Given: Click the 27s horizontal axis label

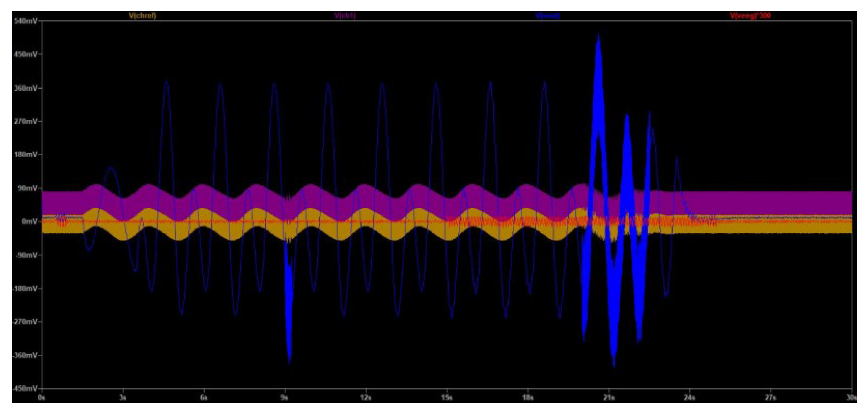Looking at the screenshot, I should click(x=771, y=398).
